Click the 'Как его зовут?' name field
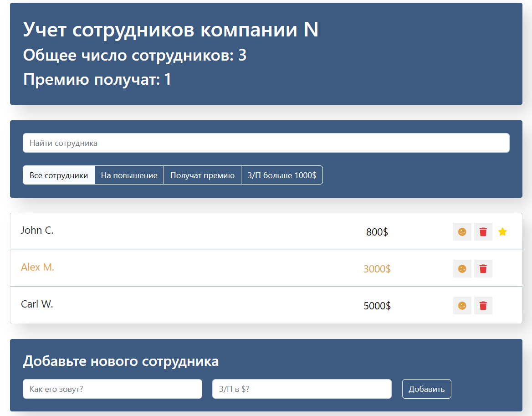Screen dimensions: 532x416 point(112,389)
